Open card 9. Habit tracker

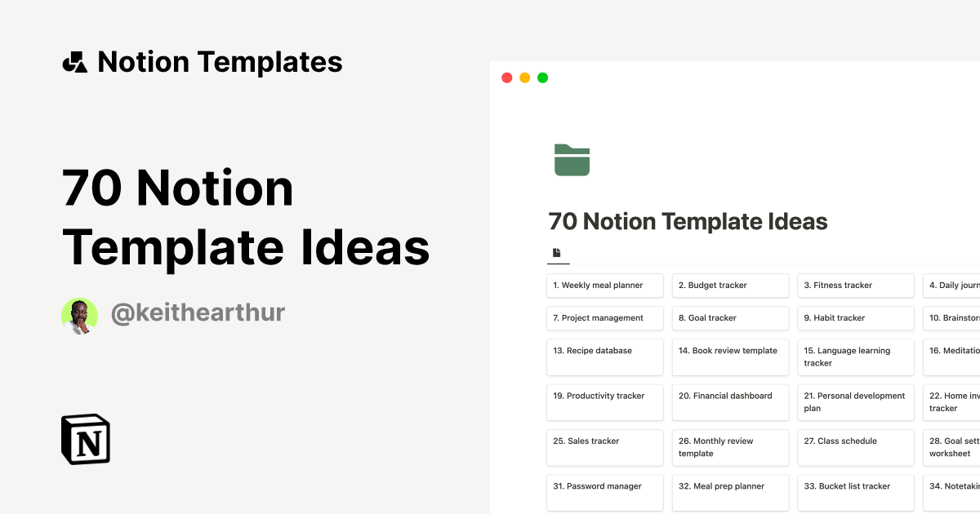pos(856,318)
